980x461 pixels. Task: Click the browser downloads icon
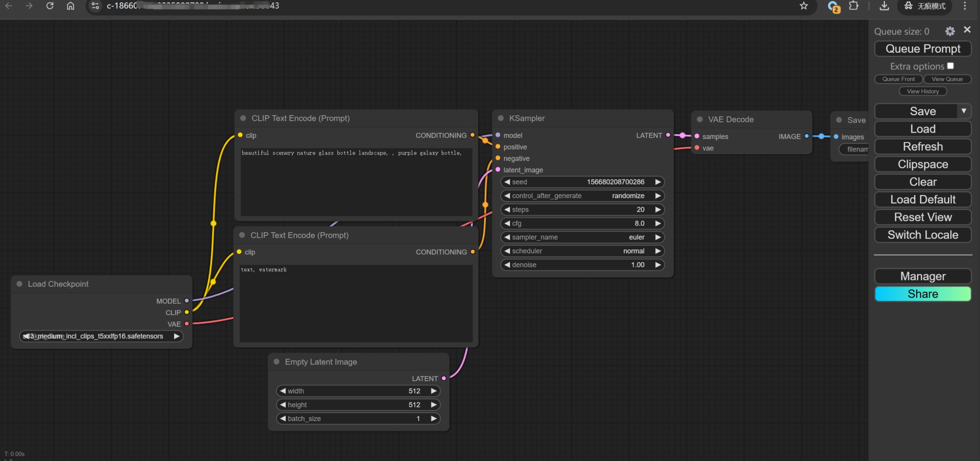point(884,6)
